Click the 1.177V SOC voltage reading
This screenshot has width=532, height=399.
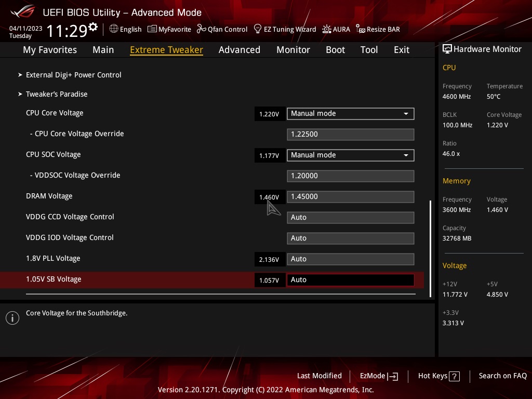point(269,156)
